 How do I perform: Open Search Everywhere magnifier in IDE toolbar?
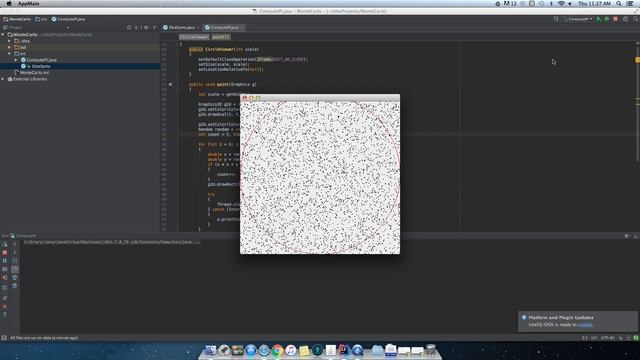click(x=636, y=19)
